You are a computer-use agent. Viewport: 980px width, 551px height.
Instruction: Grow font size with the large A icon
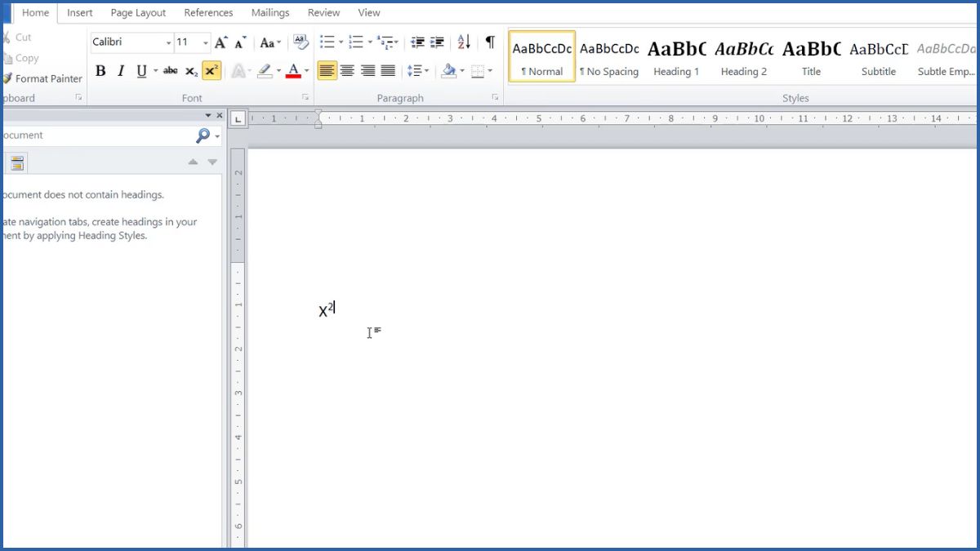coord(220,42)
